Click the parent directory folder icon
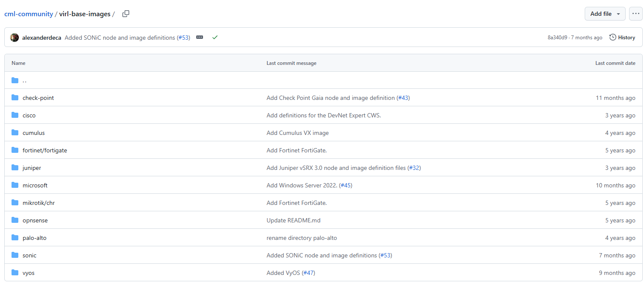 (15, 80)
